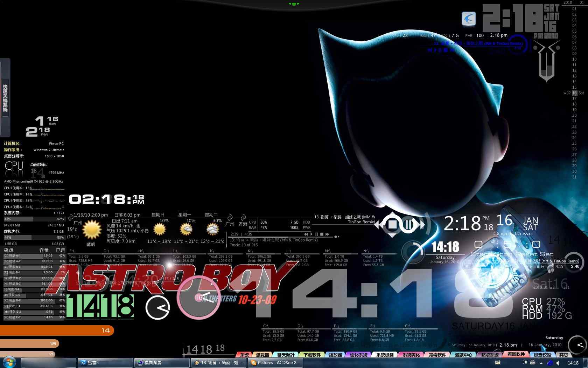Open the keyboard icon in system tray

click(x=533, y=363)
